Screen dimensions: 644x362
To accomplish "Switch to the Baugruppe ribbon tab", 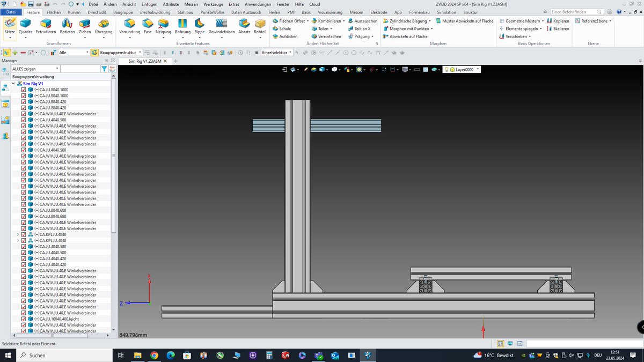I will pos(123,12).
